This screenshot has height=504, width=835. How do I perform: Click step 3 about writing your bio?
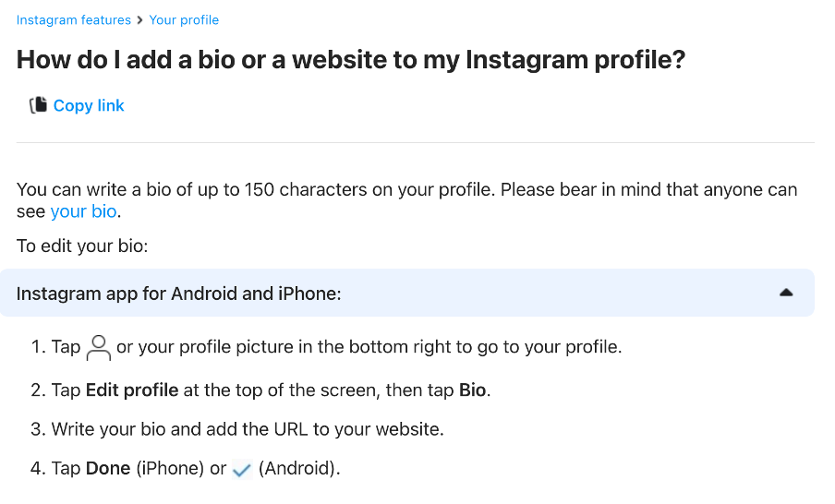[x=237, y=429]
